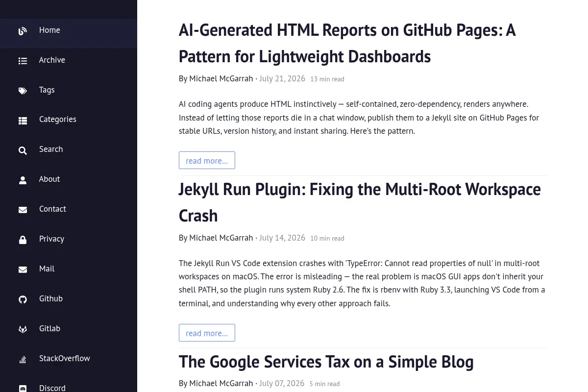Click the July 21, 2026 post date
This screenshot has height=392, width=588.
click(x=282, y=78)
